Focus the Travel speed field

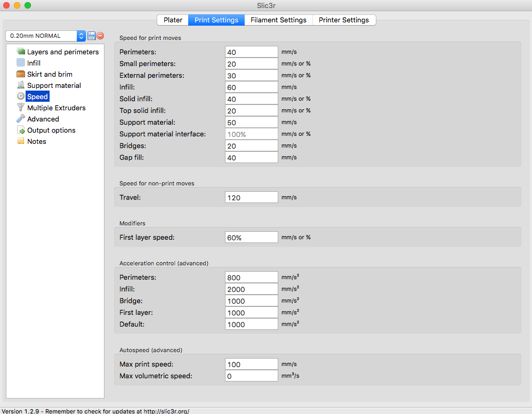click(251, 197)
